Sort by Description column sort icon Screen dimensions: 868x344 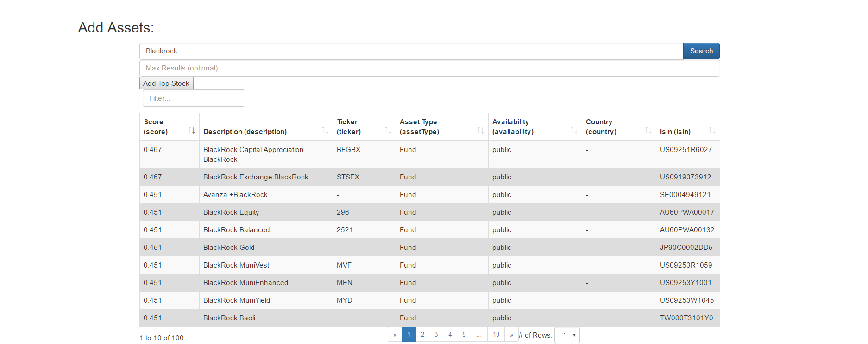(x=325, y=130)
